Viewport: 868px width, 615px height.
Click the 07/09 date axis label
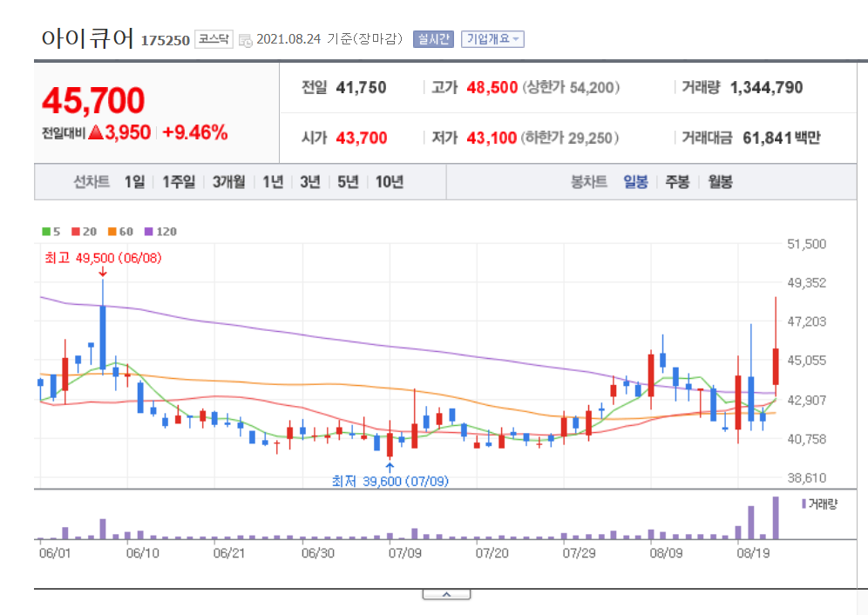tap(404, 553)
